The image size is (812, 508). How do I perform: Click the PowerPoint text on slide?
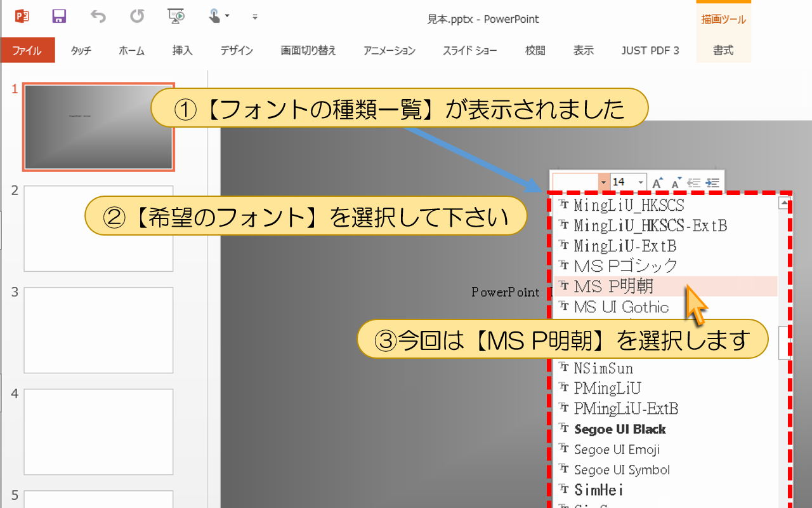pos(505,292)
